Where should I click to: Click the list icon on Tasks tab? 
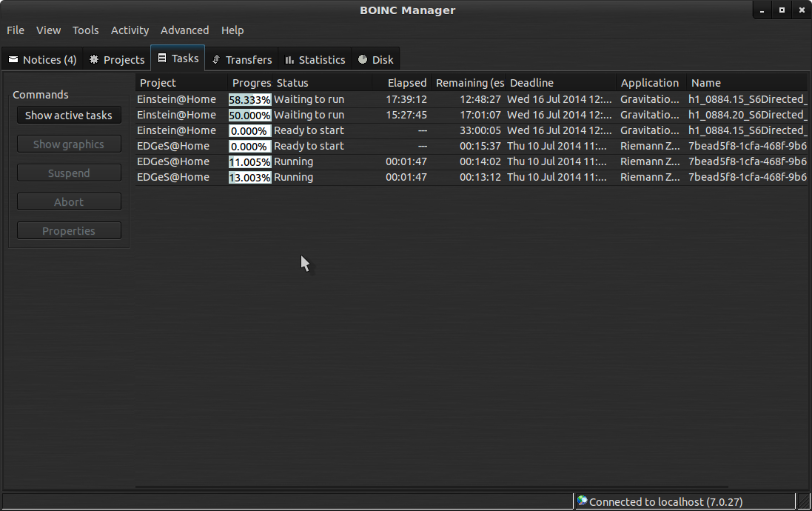(162, 58)
